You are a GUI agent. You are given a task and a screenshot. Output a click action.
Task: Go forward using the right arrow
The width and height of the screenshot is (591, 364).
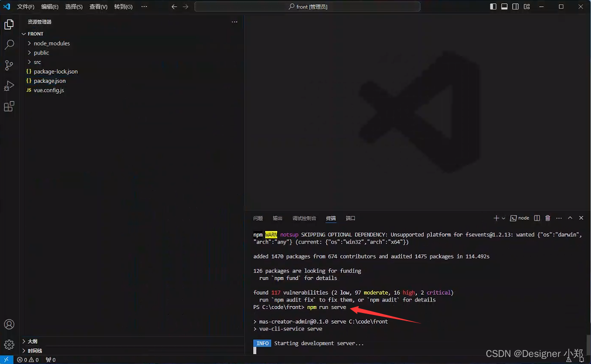(186, 6)
